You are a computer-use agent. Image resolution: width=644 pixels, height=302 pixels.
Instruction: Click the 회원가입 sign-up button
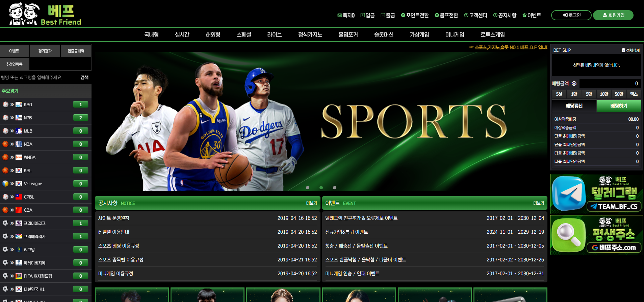[x=613, y=15]
